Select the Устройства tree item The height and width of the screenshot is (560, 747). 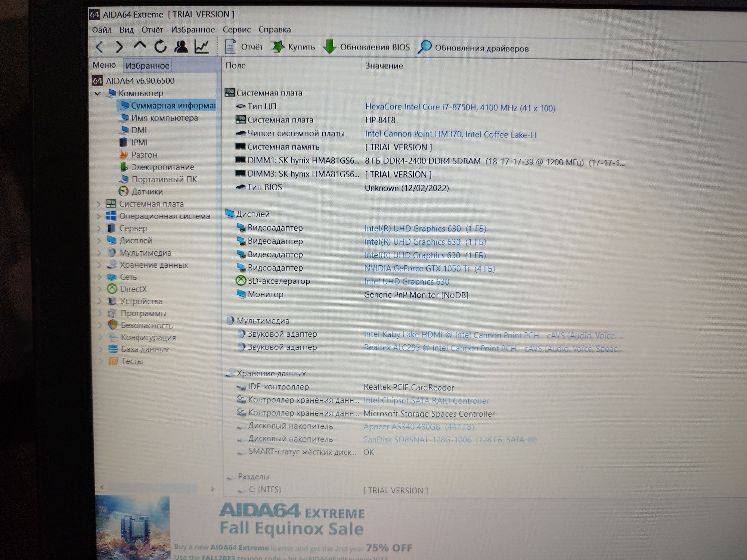(135, 301)
